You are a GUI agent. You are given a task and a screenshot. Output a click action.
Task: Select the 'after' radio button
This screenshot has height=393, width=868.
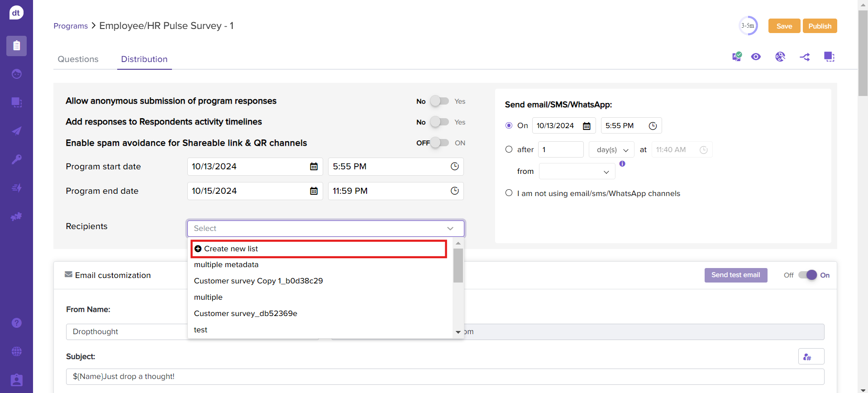click(509, 149)
